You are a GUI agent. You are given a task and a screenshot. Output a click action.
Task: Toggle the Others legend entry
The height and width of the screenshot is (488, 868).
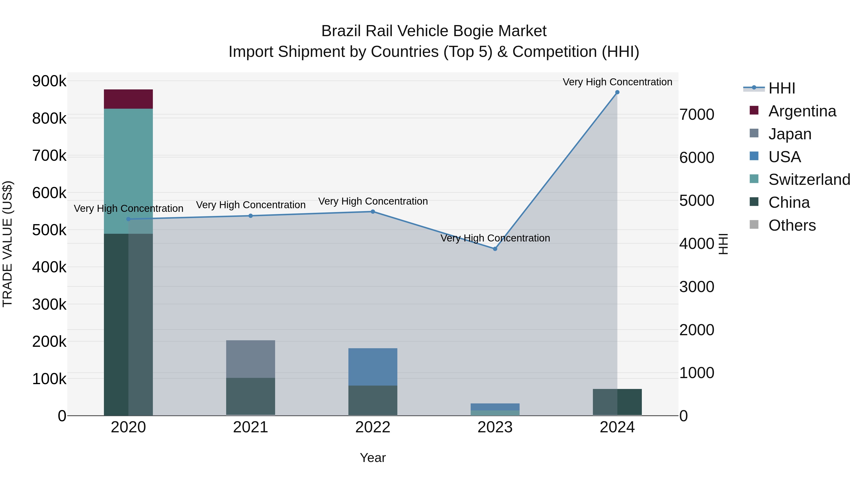pyautogui.click(x=782, y=225)
